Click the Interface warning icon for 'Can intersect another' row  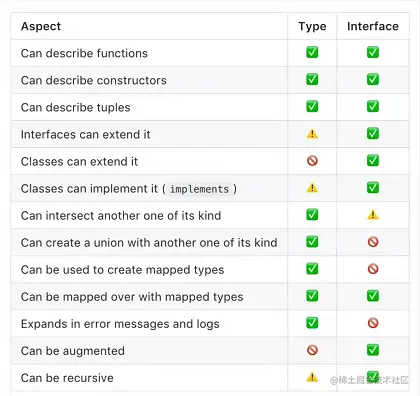[x=373, y=215]
